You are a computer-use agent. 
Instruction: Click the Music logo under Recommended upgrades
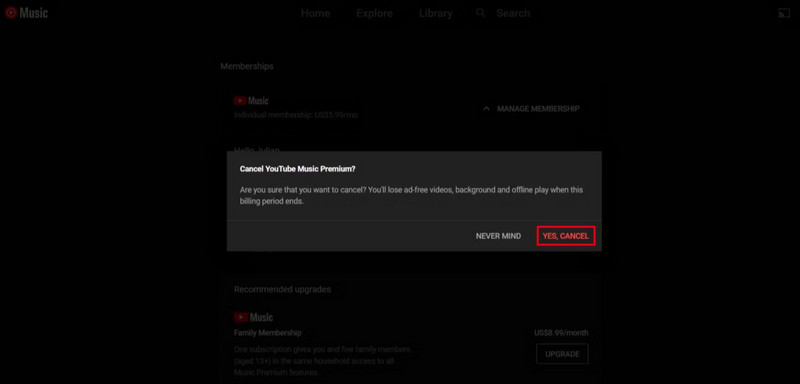point(253,317)
